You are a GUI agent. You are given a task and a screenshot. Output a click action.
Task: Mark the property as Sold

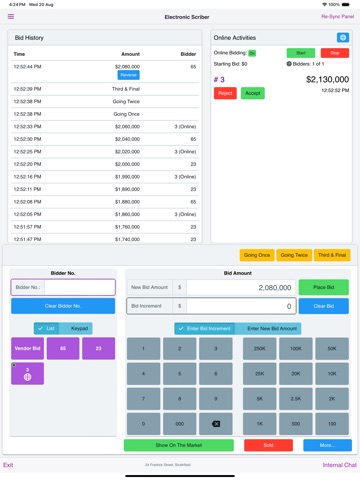pyautogui.click(x=268, y=445)
